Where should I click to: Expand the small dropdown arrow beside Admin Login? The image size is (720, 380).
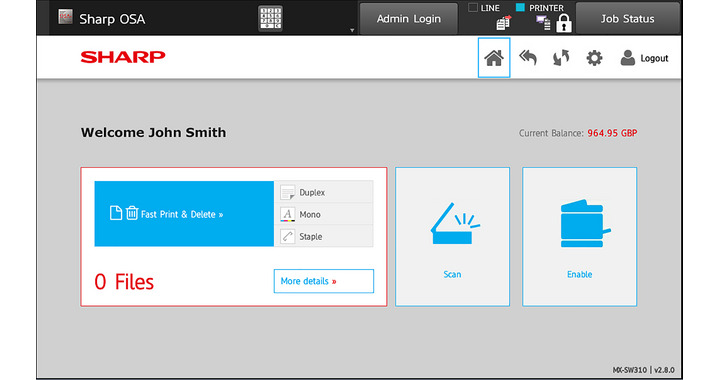point(352,30)
